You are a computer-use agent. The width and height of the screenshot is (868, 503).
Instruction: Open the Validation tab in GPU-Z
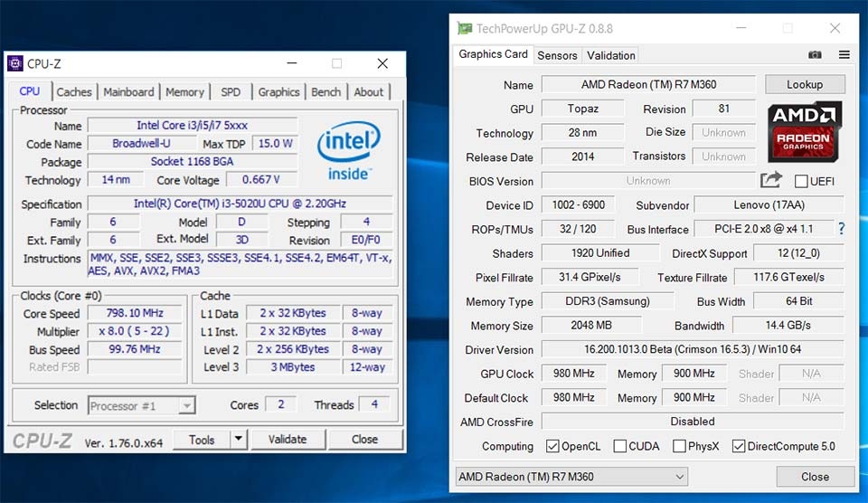611,55
